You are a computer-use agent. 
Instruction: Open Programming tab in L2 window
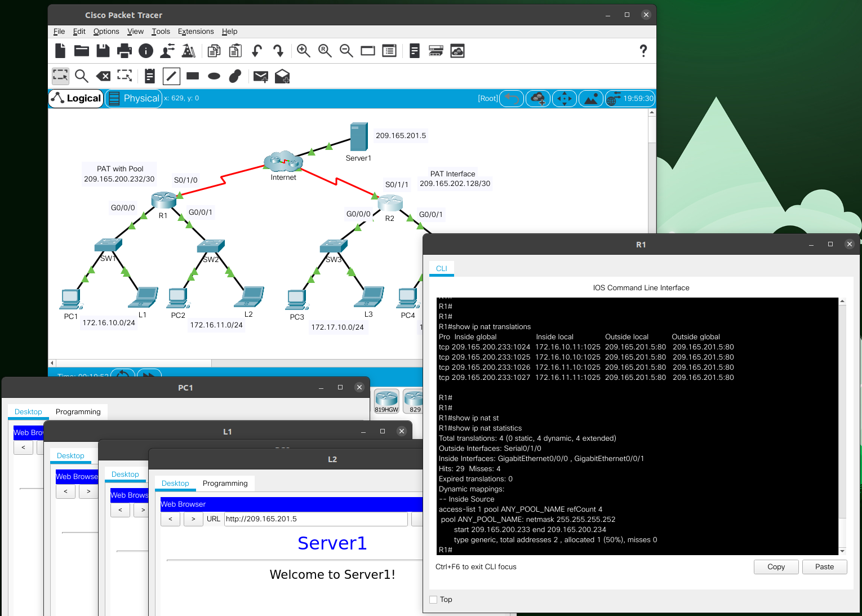point(225,484)
